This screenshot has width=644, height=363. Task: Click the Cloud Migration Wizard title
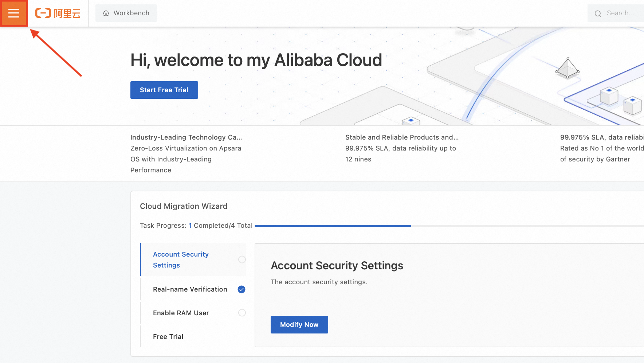[x=184, y=206]
